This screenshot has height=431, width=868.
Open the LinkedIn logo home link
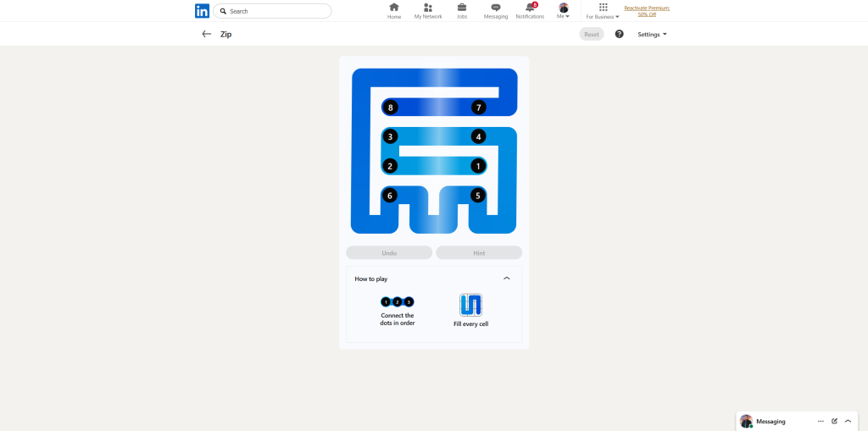tap(202, 11)
